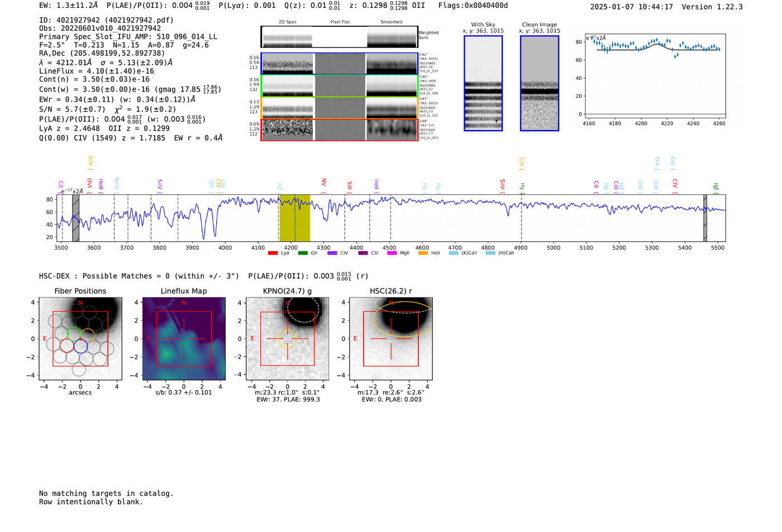Screen dimensions: 782x532
Task: Click the Weighted Sum 2D spectrum strip
Action: 340,37
